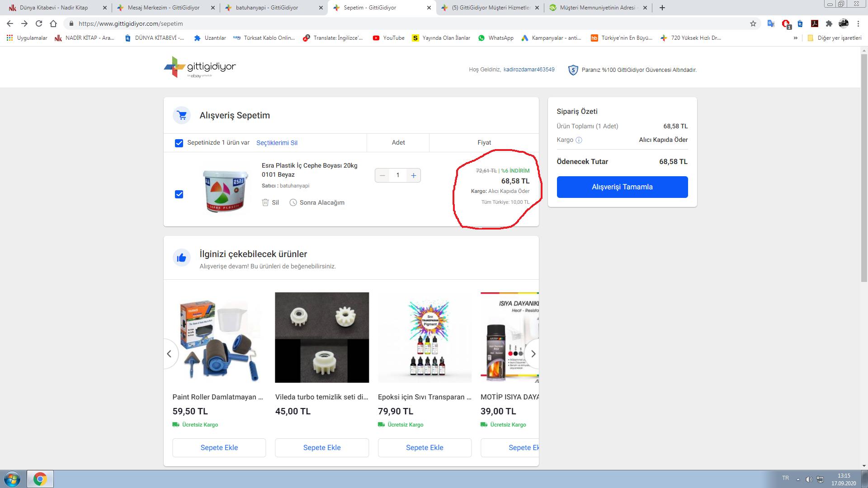Show next recommended products with right chevron
Viewport: 868px width, 488px height.
(533, 354)
